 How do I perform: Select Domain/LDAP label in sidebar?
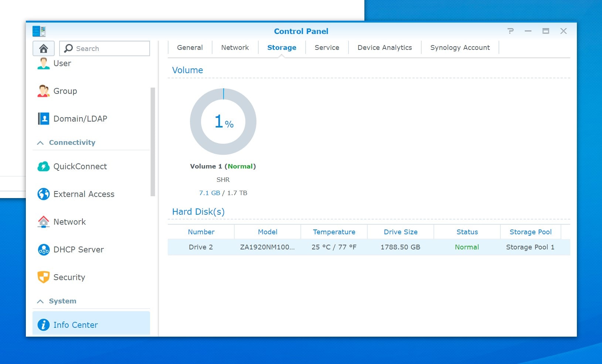point(80,119)
